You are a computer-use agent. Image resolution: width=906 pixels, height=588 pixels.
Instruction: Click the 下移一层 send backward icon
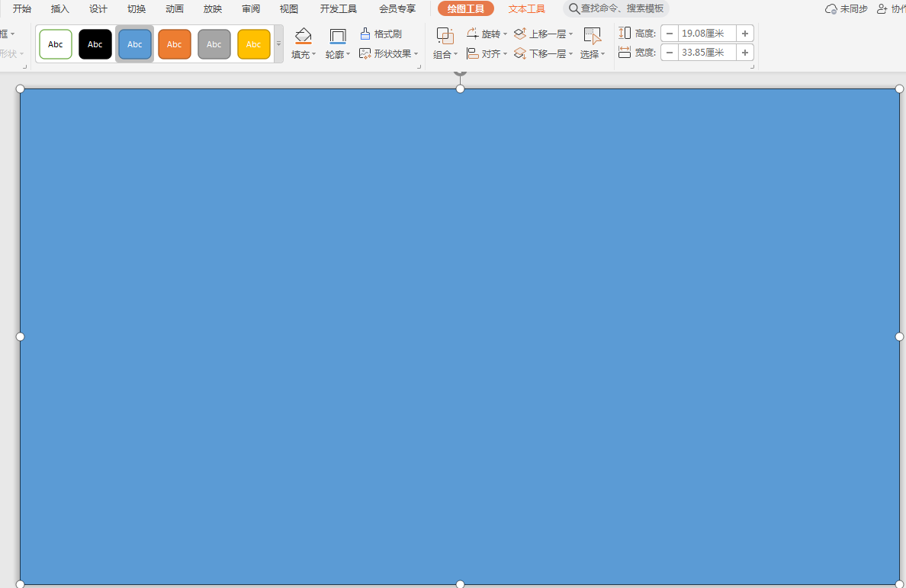tap(520, 53)
